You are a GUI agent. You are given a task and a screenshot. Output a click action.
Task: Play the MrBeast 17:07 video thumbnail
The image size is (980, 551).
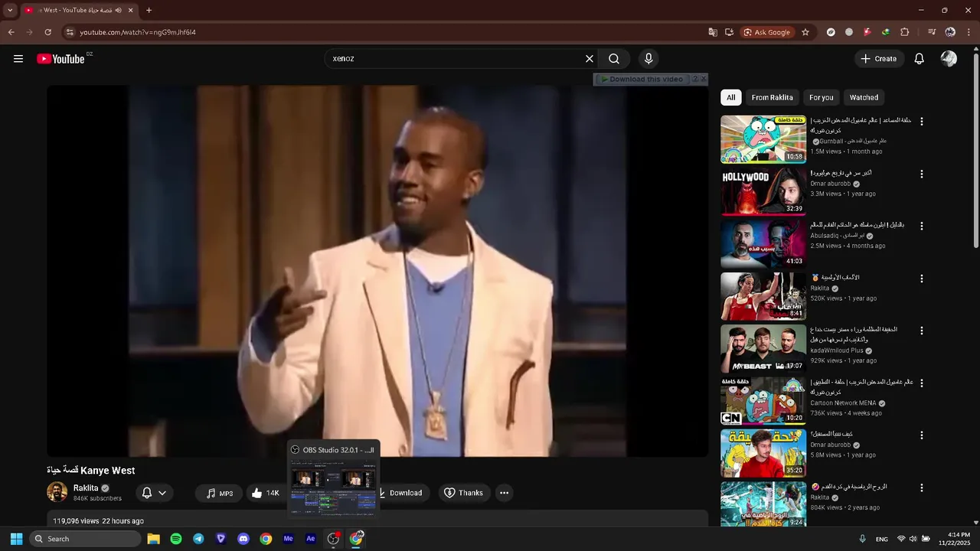pos(763,348)
